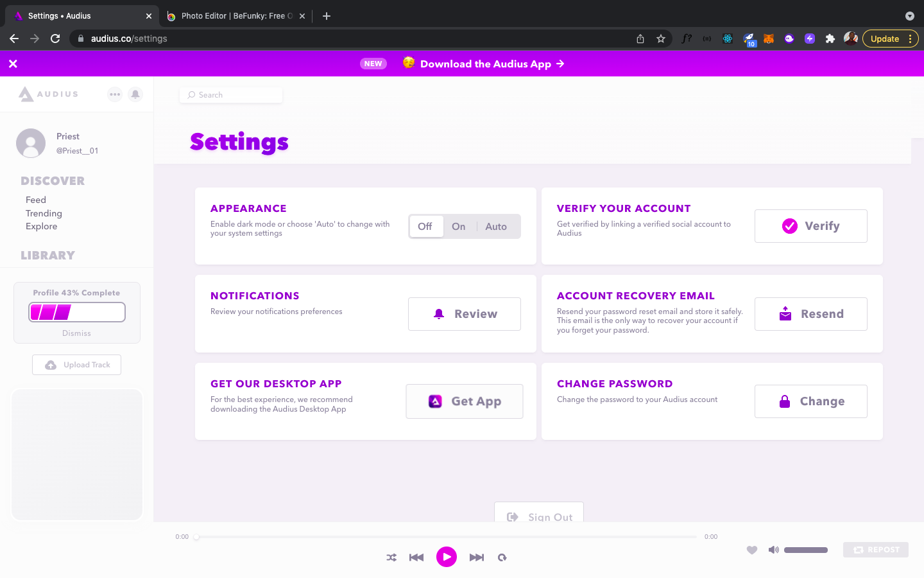The width and height of the screenshot is (924, 578).
Task: Set appearance to Auto
Action: pos(496,226)
